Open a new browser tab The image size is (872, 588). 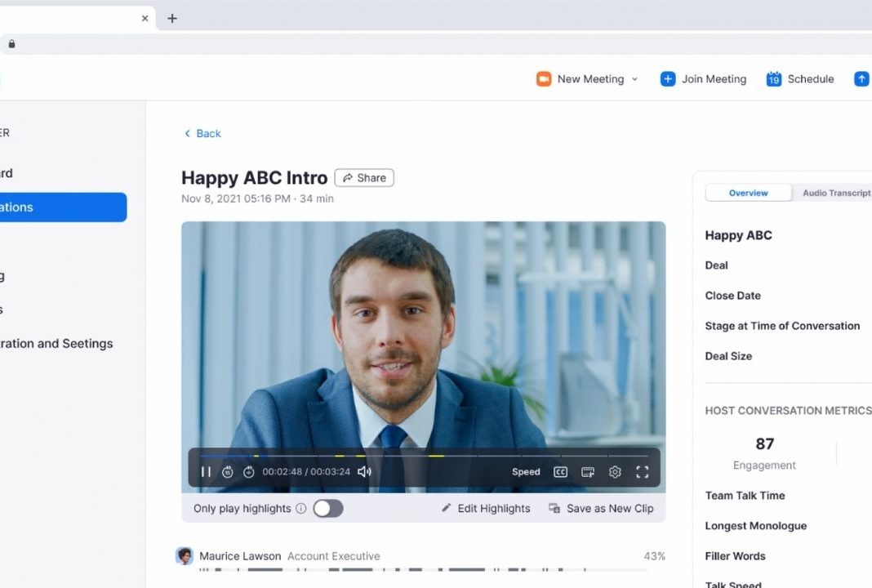172,18
